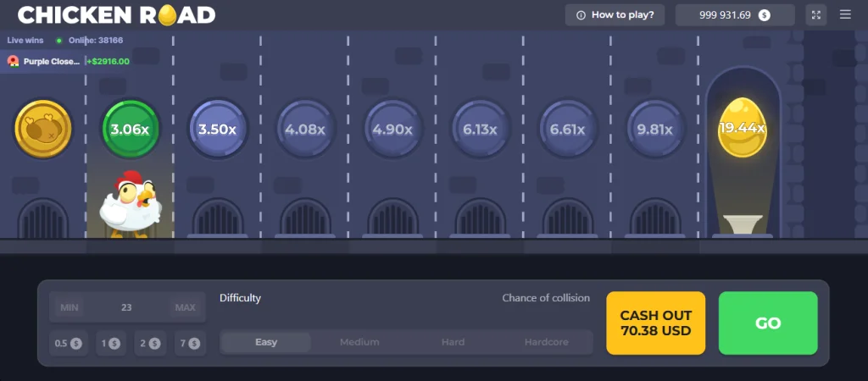This screenshot has height=381, width=868.
Task: Click the 9.81x multiplier coin
Action: coord(655,129)
